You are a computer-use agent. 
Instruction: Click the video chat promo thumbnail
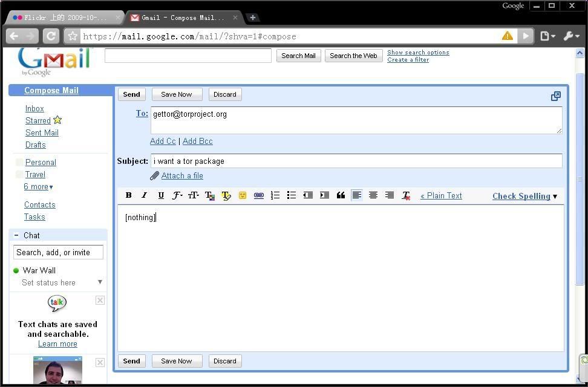point(57,370)
